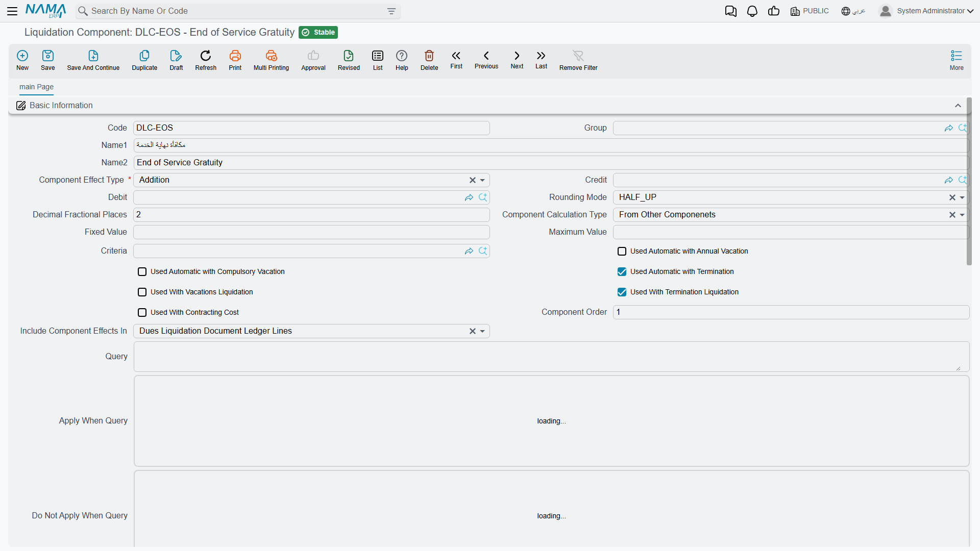Open the System Administrator user menu
This screenshot has height=551, width=980.
point(926,11)
